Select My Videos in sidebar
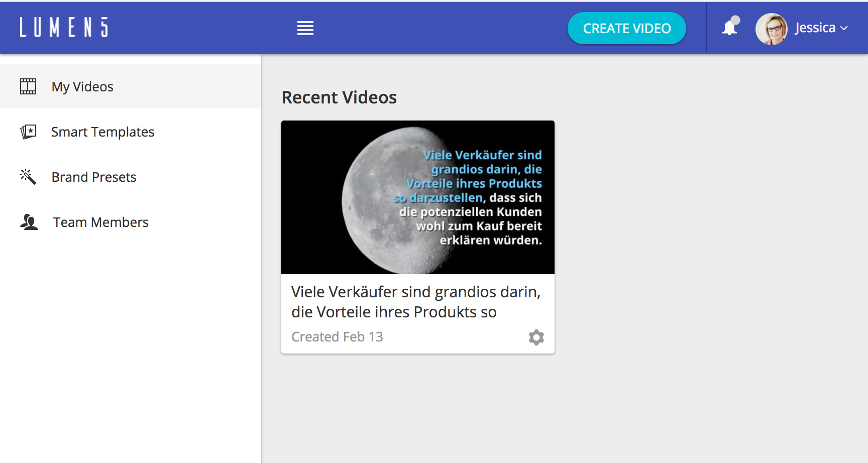The width and height of the screenshot is (868, 463). click(x=131, y=86)
